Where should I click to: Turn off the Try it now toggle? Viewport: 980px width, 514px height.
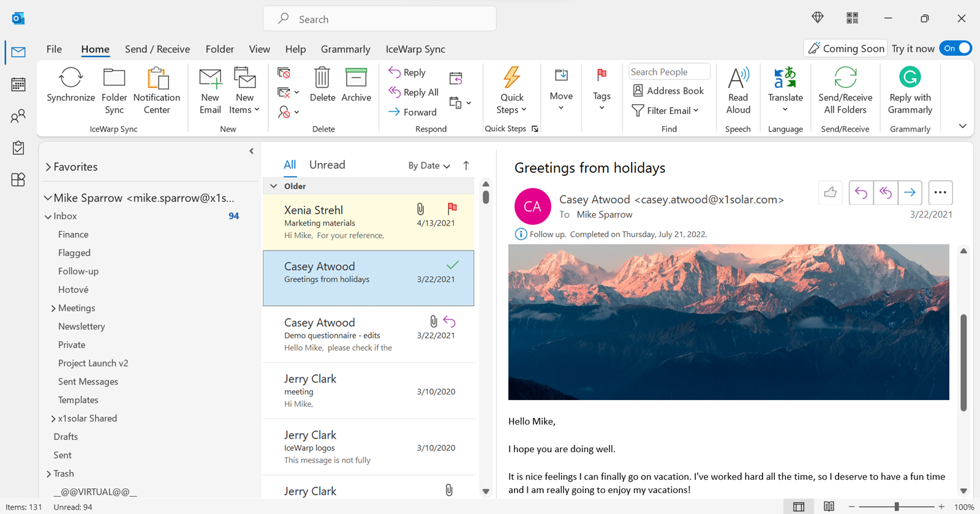click(956, 48)
